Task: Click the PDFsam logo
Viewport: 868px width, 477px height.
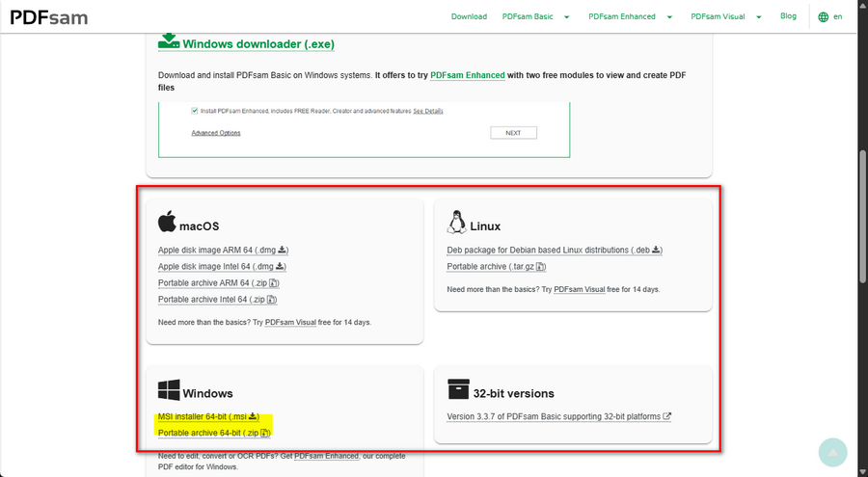Action: point(49,17)
